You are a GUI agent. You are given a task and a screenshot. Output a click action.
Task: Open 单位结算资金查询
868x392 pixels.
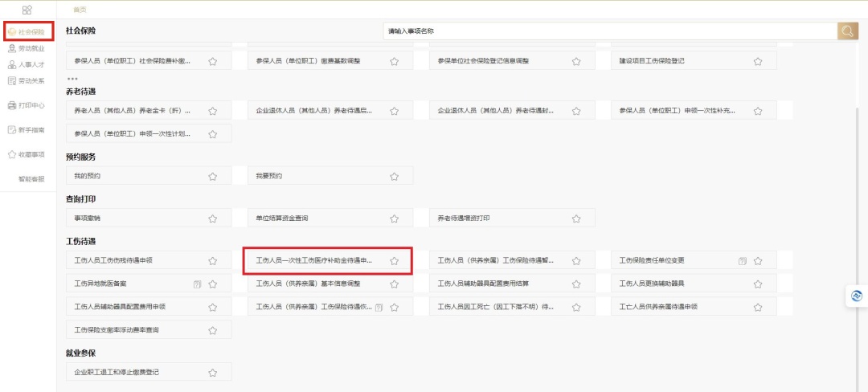point(330,218)
